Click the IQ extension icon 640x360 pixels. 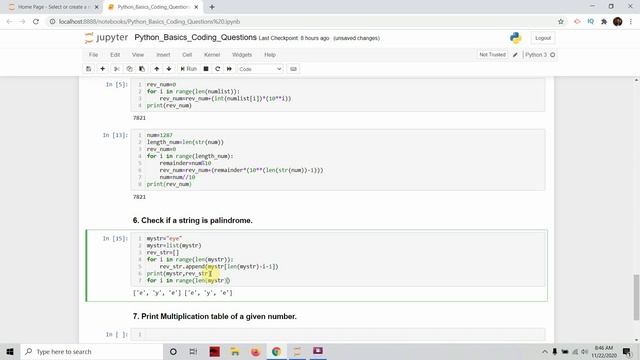tap(591, 22)
